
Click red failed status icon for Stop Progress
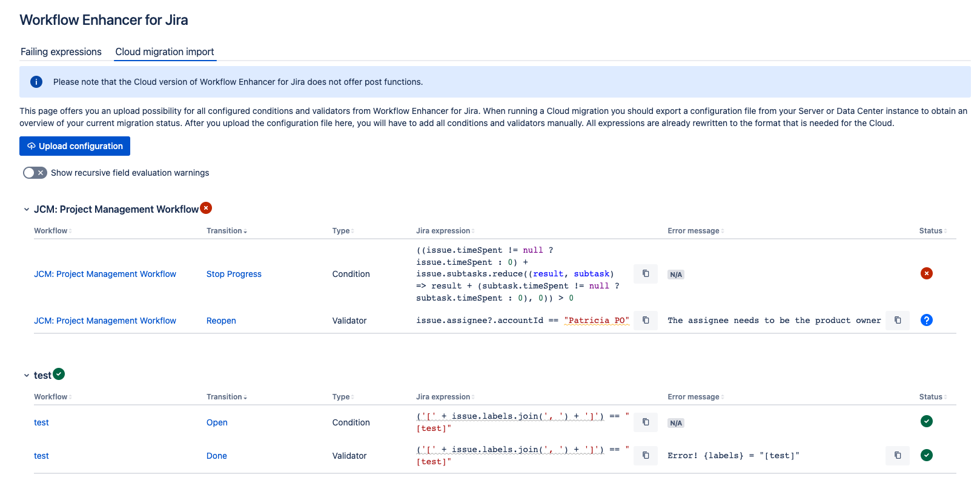(x=927, y=273)
